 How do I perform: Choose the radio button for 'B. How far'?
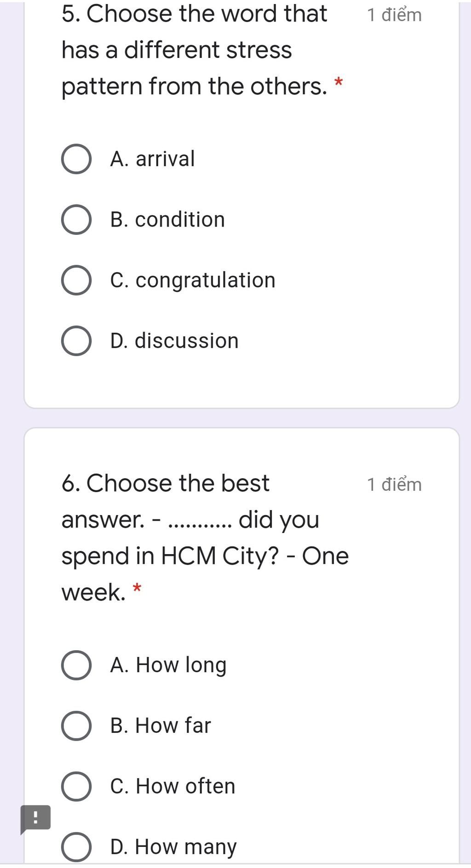[76, 726]
